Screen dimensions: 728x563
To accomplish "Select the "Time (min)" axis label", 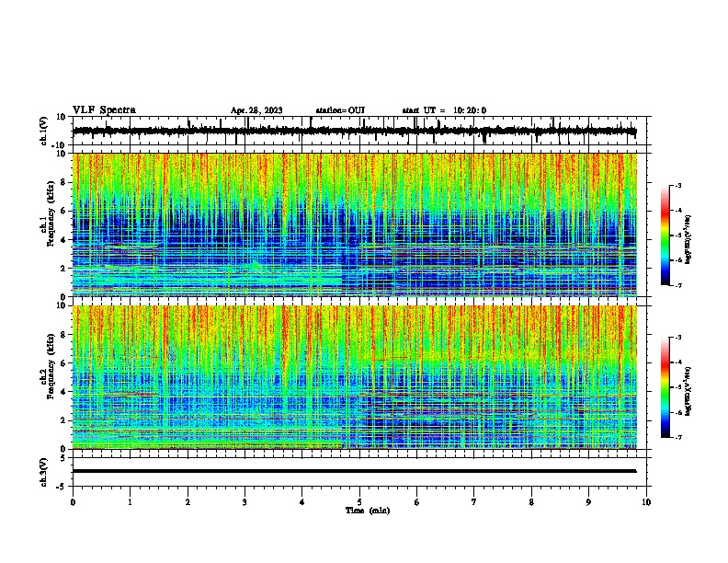I will click(368, 511).
